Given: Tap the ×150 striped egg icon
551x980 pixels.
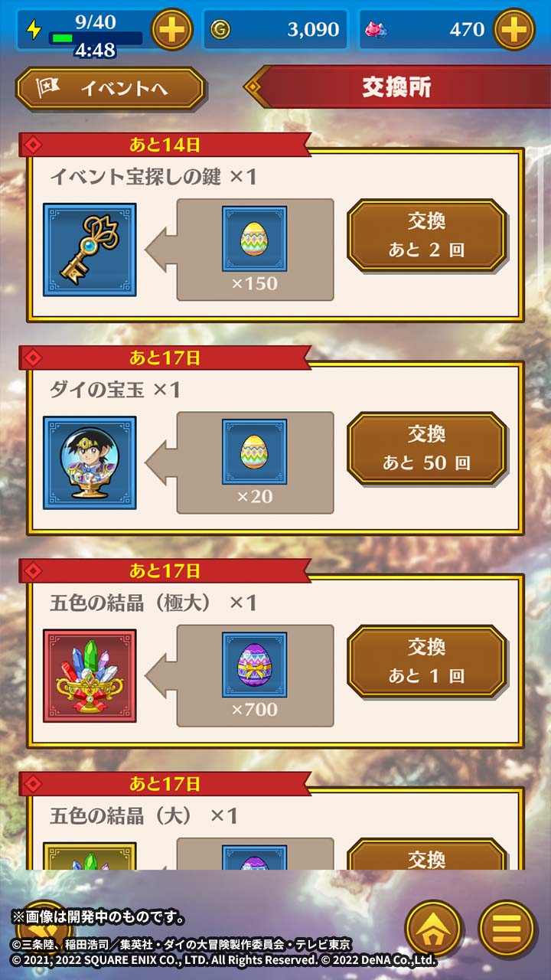Looking at the screenshot, I should [255, 239].
